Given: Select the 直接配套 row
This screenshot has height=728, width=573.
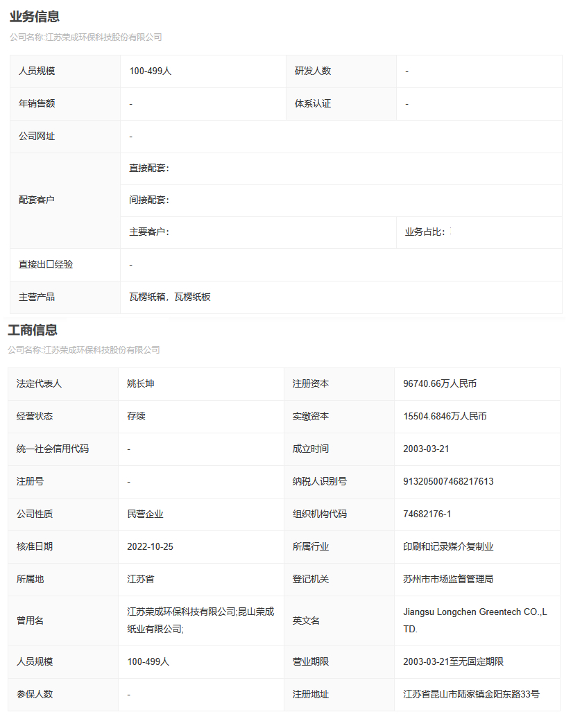Looking at the screenshot, I should 341,168.
